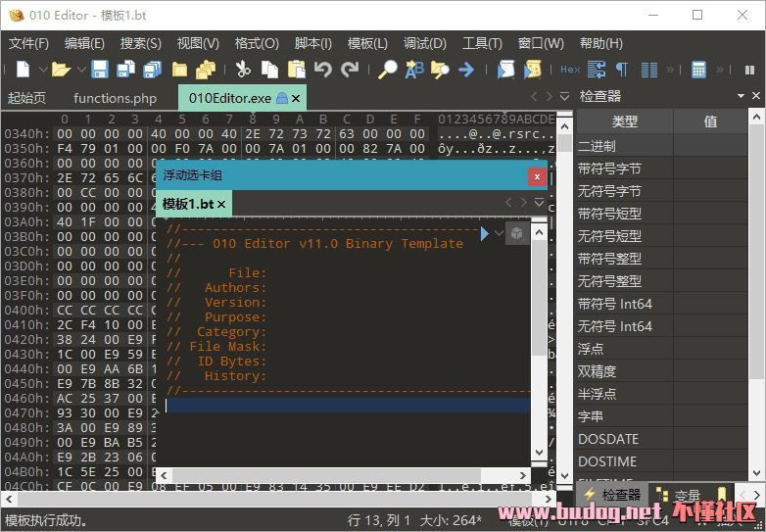Open the 帮助(H) menu
Screen dimensions: 766x532
(600, 43)
